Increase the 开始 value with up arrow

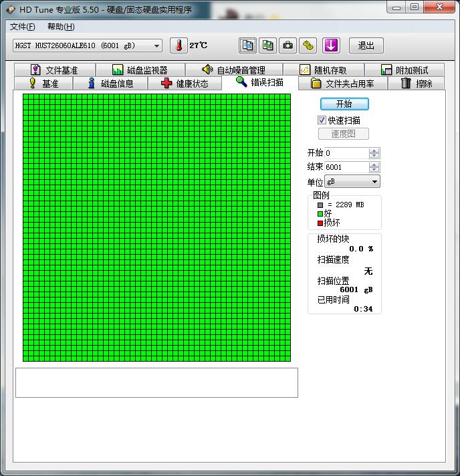(374, 150)
